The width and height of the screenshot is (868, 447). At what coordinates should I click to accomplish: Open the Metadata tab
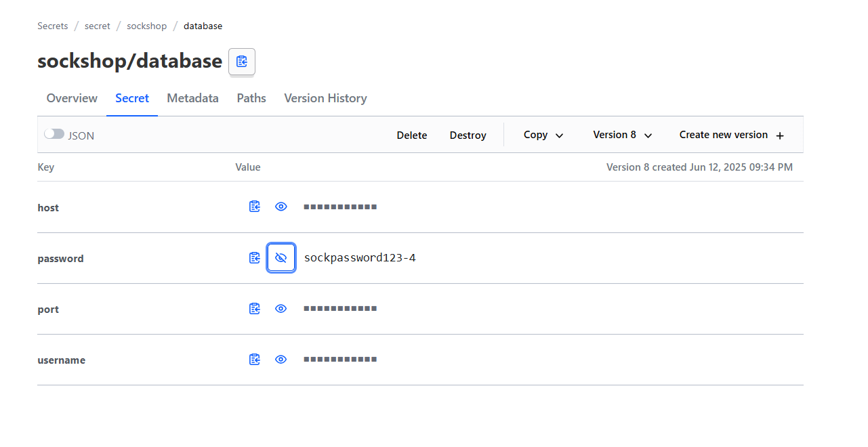(x=192, y=98)
